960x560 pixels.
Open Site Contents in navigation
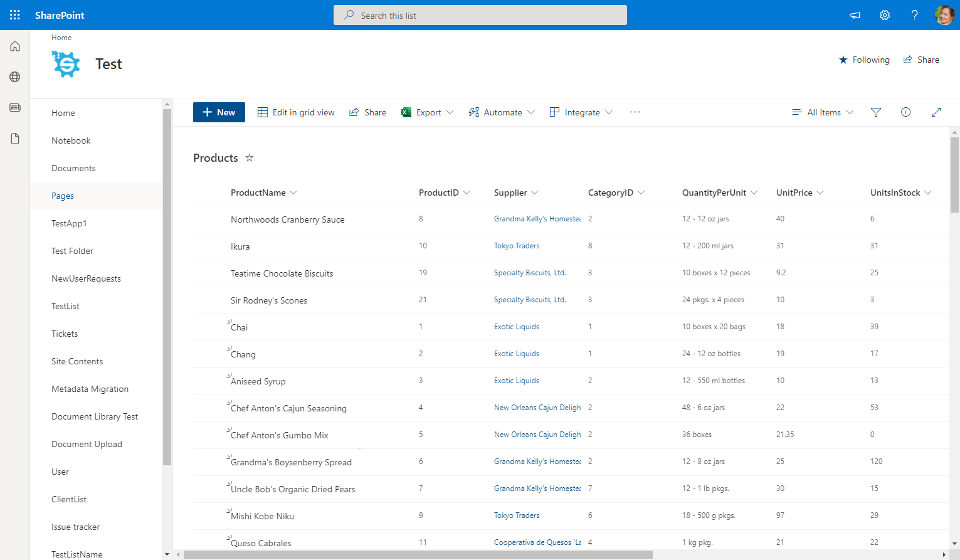click(x=77, y=361)
